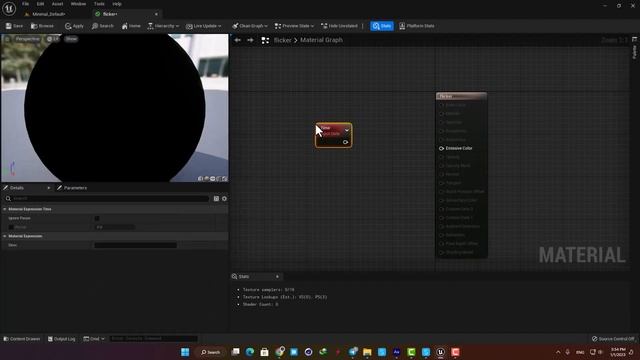This screenshot has width=640, height=360.
Task: Enable the Ignore Pause checkbox
Action: [97, 218]
